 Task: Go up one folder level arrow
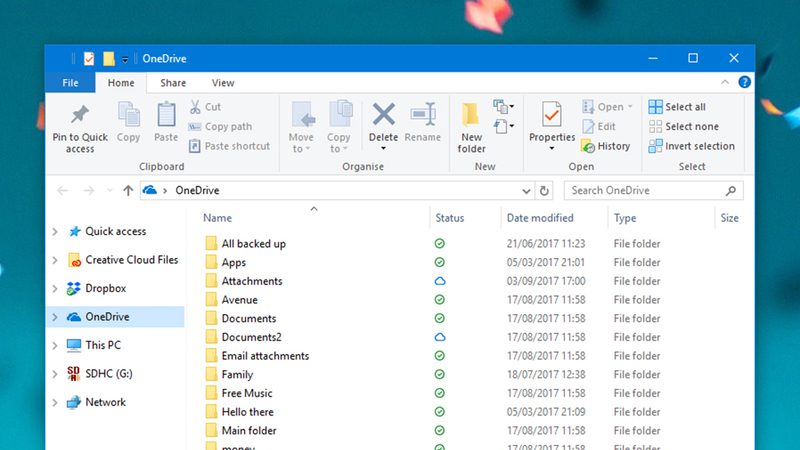click(x=128, y=191)
